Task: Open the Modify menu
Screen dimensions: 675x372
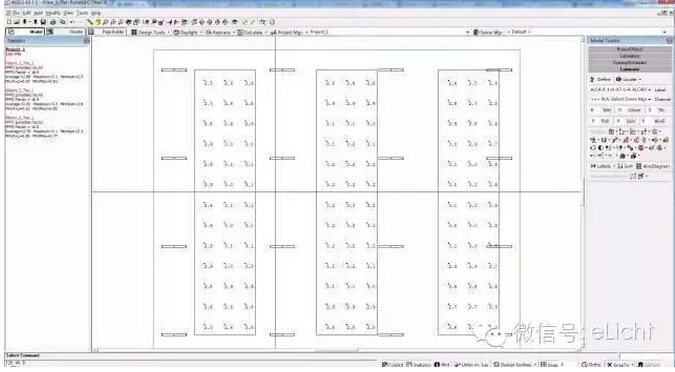Action: click(x=53, y=13)
